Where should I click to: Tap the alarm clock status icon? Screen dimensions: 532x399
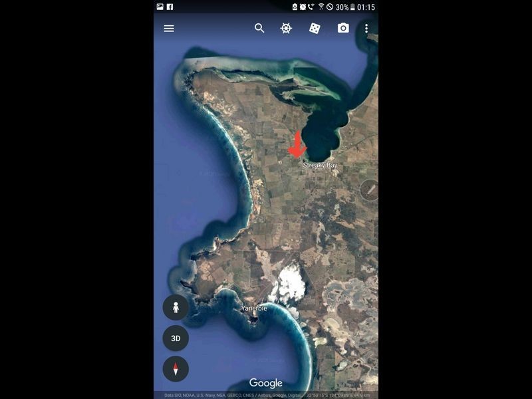(x=303, y=7)
